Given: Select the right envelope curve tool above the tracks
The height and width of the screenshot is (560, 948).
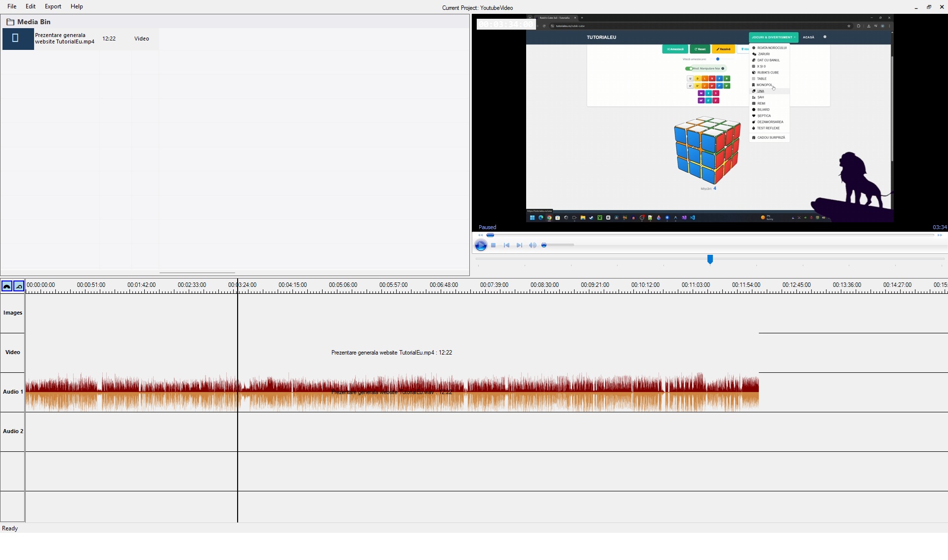Looking at the screenshot, I should (18, 286).
